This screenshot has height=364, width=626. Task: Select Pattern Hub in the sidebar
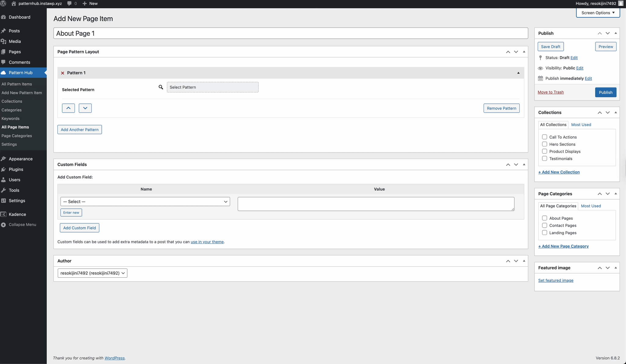(21, 72)
